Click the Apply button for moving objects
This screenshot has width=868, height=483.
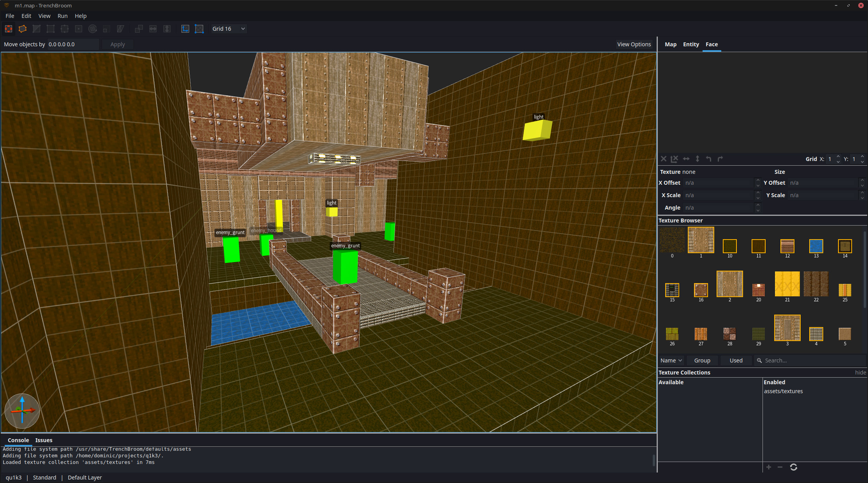[117, 44]
